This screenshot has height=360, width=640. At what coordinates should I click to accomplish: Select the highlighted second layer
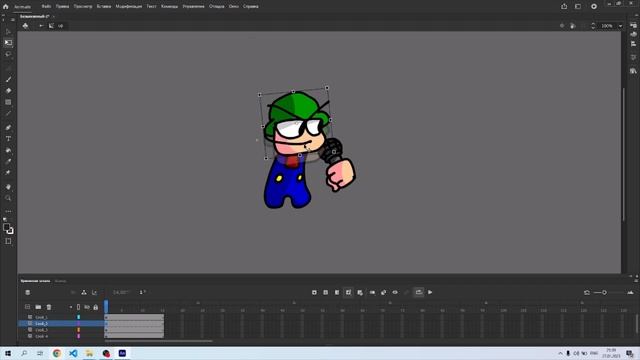(x=41, y=323)
